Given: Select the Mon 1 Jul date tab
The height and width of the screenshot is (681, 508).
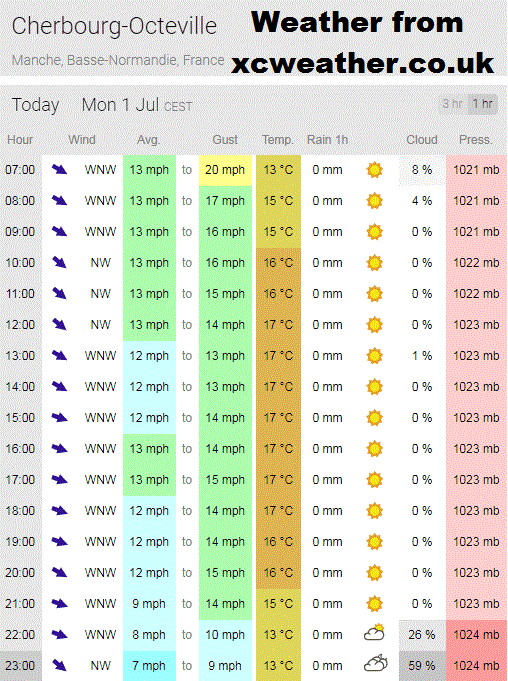Looking at the screenshot, I should (x=137, y=105).
